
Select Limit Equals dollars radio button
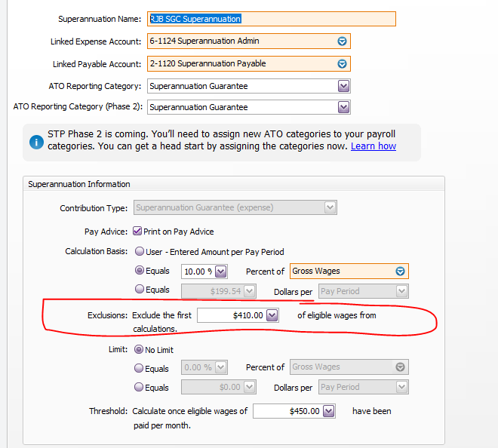(x=140, y=388)
